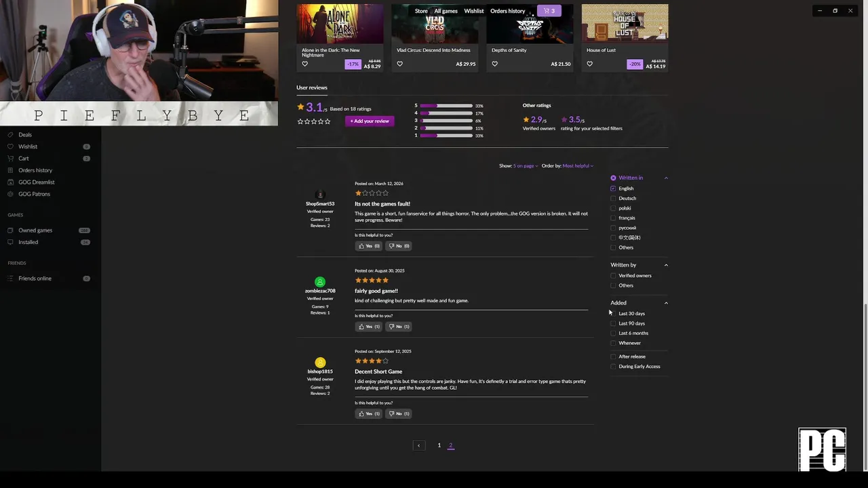Screen dimensions: 868x488
Task: Click the Installed monitor icon in sidebar
Action: [x=10, y=242]
